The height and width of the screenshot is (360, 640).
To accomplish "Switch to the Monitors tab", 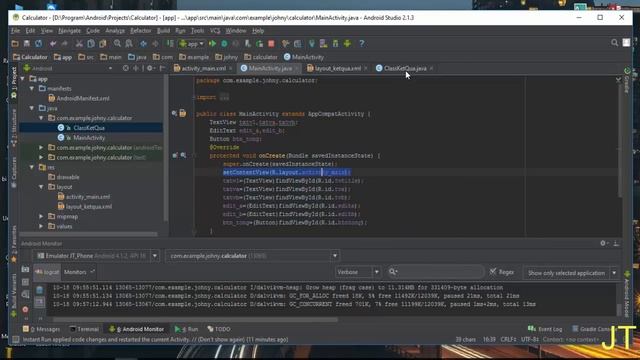I will [75, 272].
